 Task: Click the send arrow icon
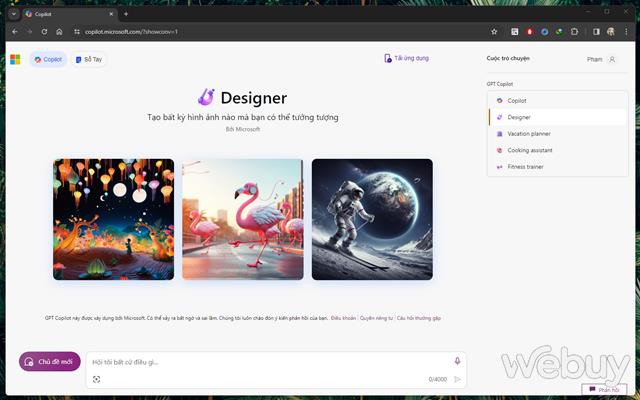[457, 379]
